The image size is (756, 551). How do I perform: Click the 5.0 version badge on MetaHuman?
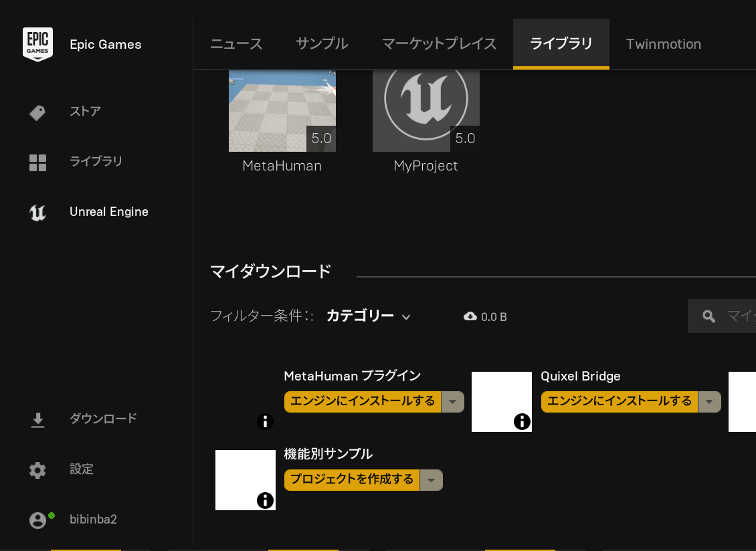pyautogui.click(x=321, y=138)
